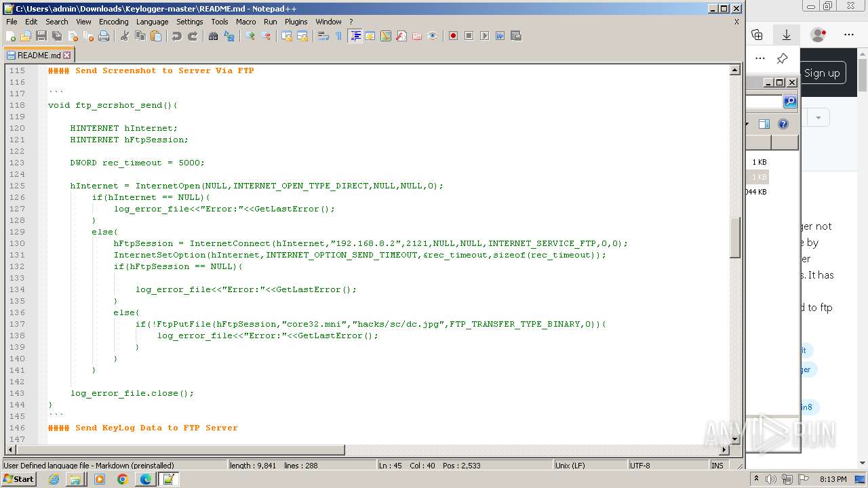Select the README.md document tab

coord(39,56)
